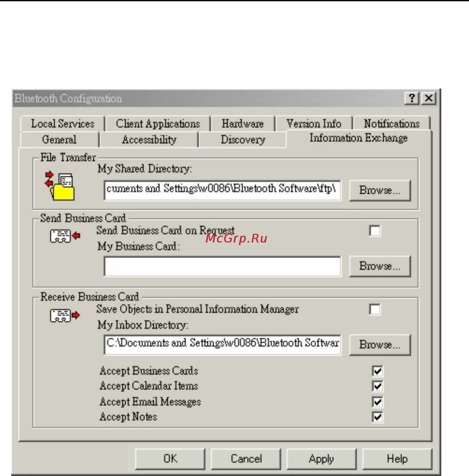Image resolution: width=469 pixels, height=476 pixels.
Task: Click the Send Business Card icon
Action: click(x=65, y=236)
